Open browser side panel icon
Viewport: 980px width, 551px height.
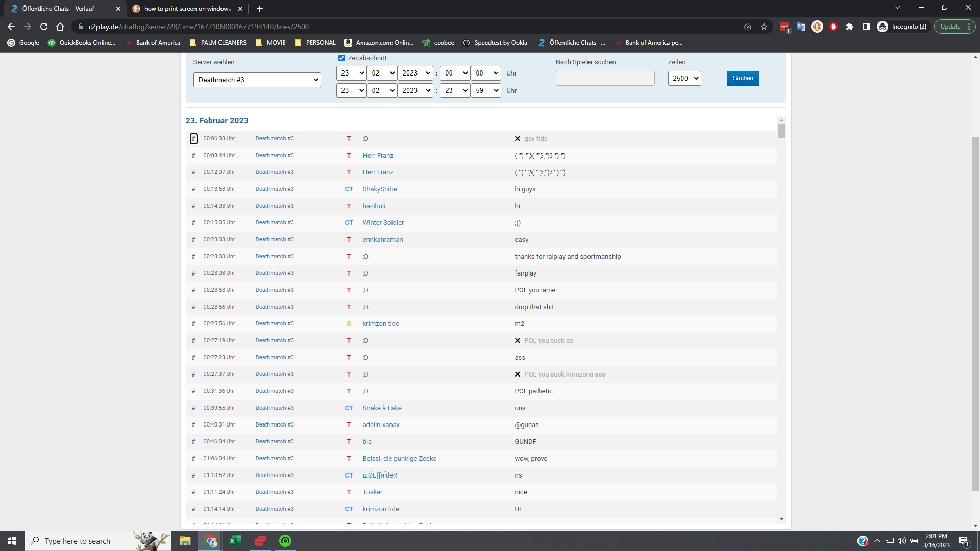point(866,27)
